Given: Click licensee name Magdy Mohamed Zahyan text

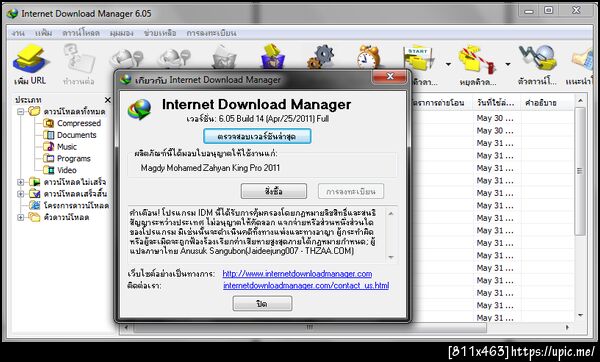Looking at the screenshot, I should pos(210,168).
